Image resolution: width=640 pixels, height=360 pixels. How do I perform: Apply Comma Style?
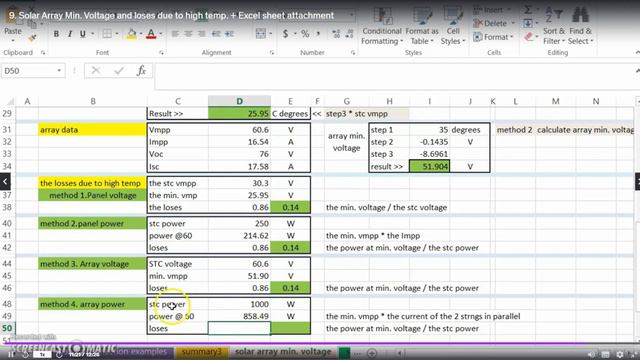[x=318, y=34]
